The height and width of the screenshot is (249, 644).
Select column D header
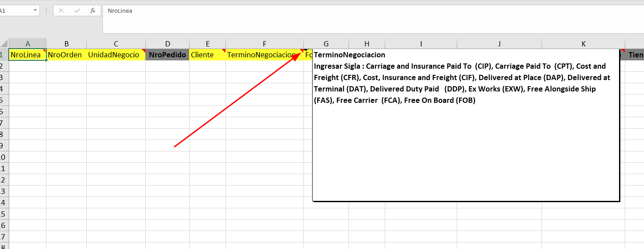pos(167,44)
